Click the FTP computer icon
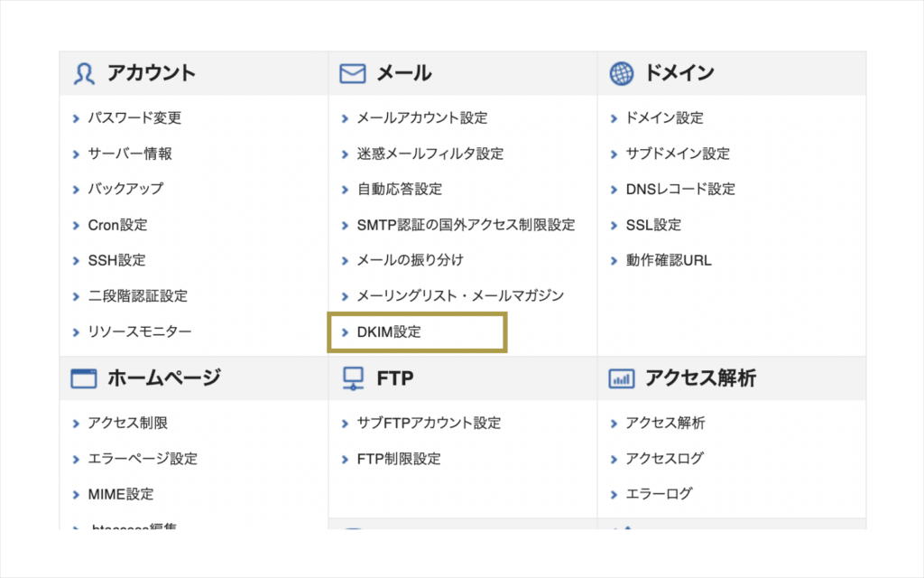Image resolution: width=924 pixels, height=578 pixels. [x=353, y=378]
